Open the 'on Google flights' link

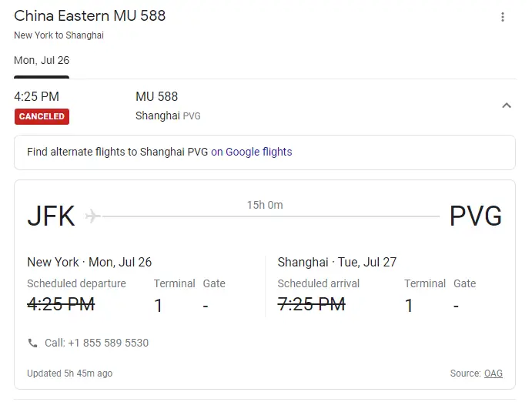[252, 152]
